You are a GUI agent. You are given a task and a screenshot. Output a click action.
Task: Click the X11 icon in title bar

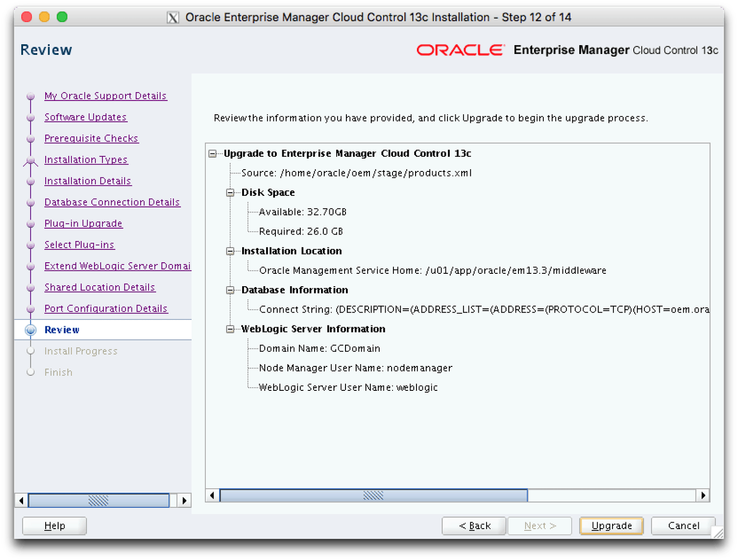173,18
